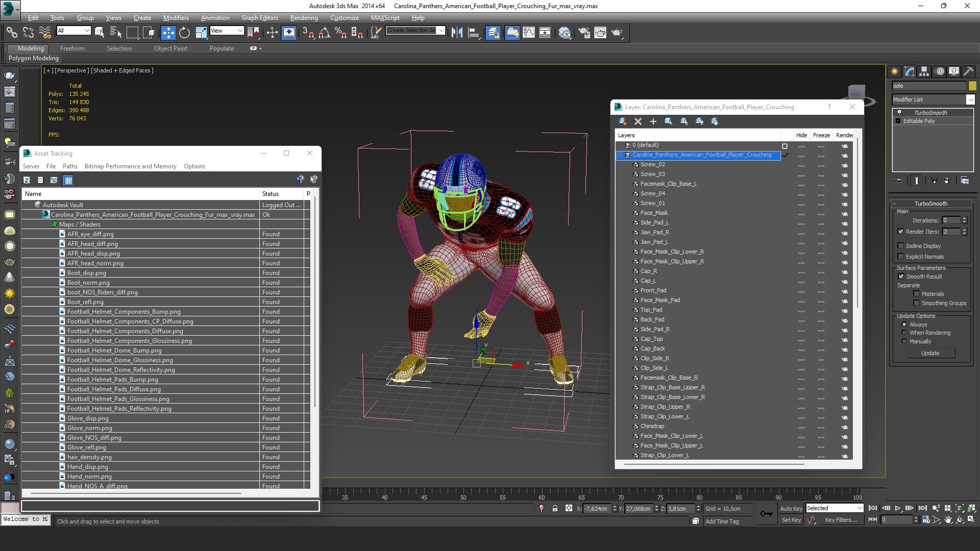The width and height of the screenshot is (980, 551).
Task: Click the viewport Shaded + Edged Faces label
Action: (x=122, y=70)
